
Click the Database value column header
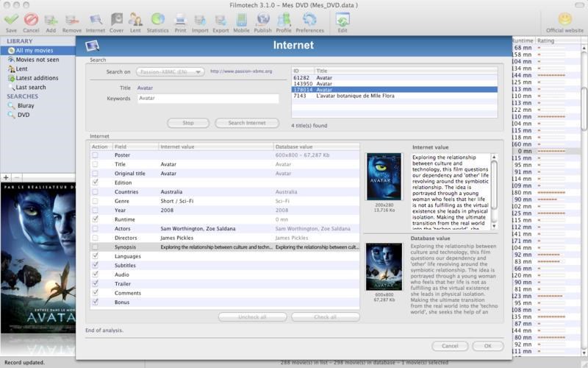[x=316, y=146]
